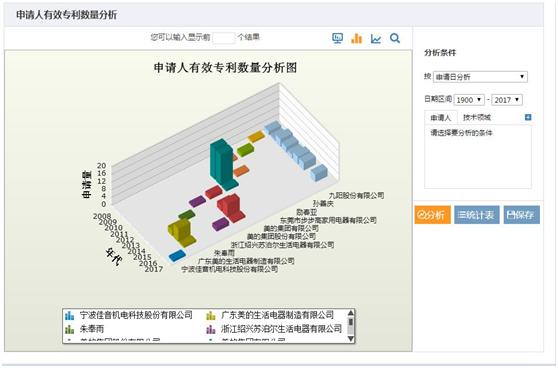Click axis label 美的集团股份有限公司
This screenshot has height=368, width=558.
[281, 236]
